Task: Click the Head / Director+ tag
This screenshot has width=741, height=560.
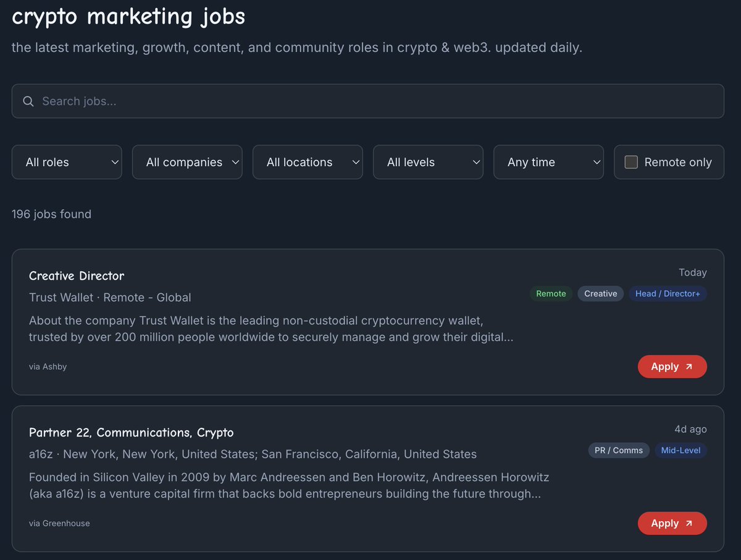Action: pos(668,294)
